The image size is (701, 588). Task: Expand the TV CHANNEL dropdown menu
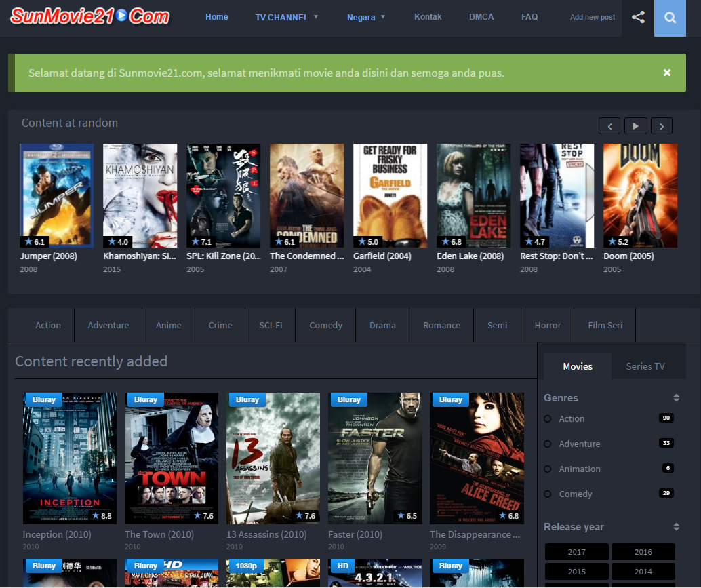(287, 17)
